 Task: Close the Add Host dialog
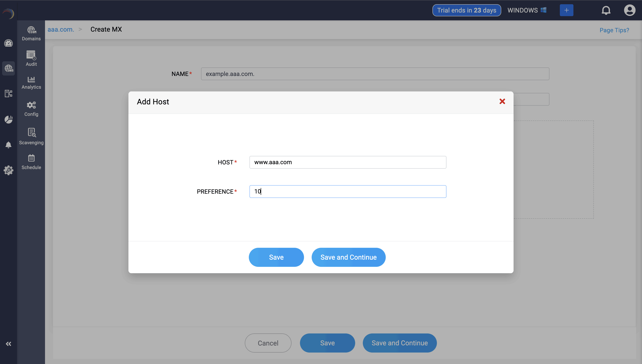tap(502, 101)
